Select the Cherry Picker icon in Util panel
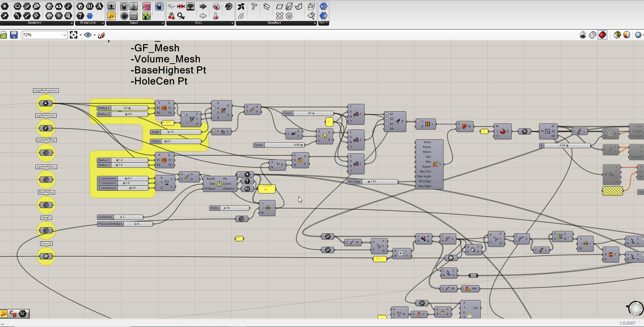644x327 pixels. click(171, 16)
